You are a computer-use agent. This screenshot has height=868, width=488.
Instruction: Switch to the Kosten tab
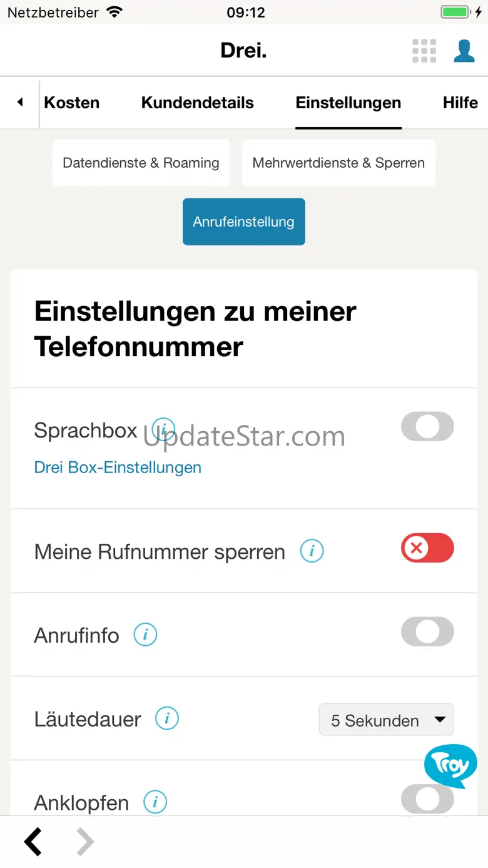(x=72, y=103)
